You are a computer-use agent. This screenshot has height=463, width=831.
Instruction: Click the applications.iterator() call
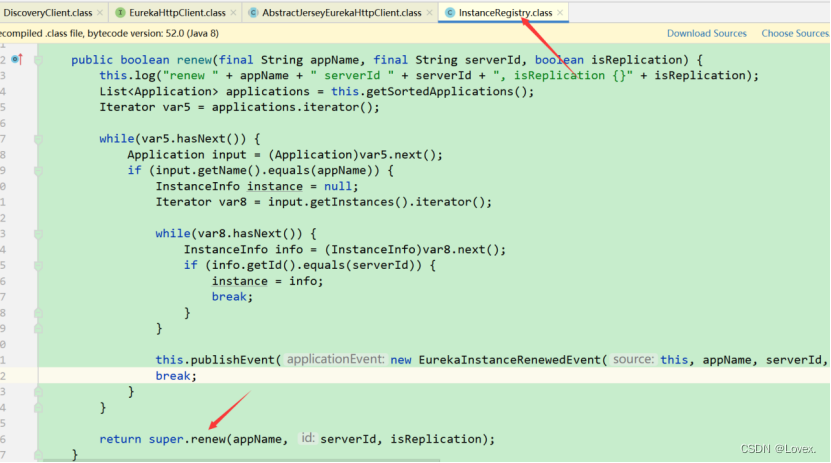295,108
